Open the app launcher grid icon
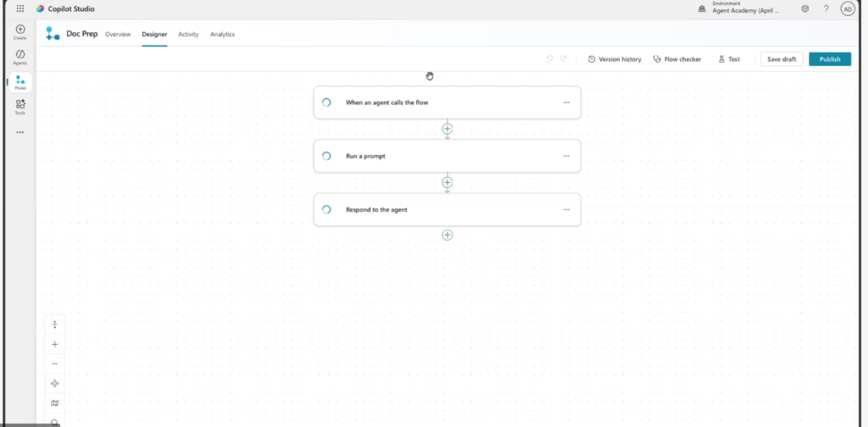 pos(20,8)
